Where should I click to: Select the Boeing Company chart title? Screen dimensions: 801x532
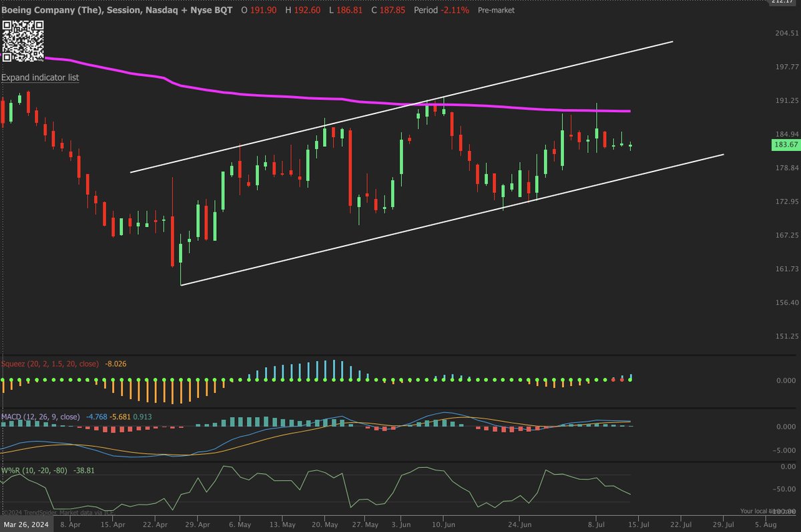tap(115, 11)
